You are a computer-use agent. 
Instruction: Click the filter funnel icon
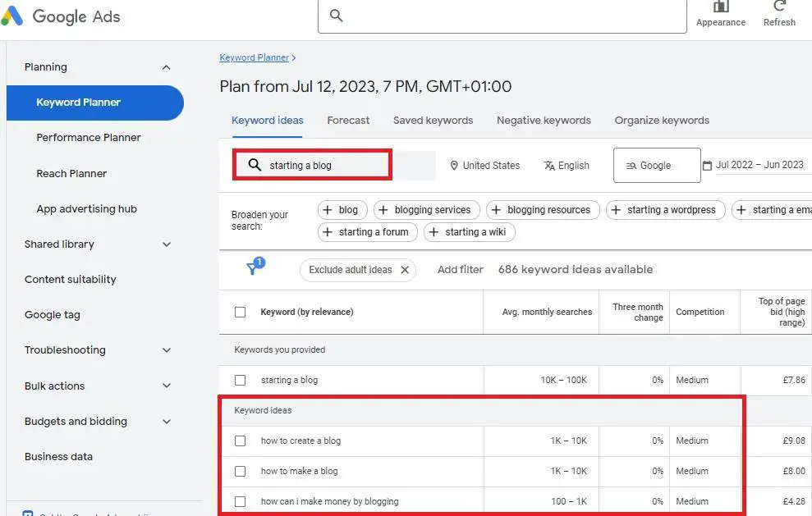coord(252,268)
